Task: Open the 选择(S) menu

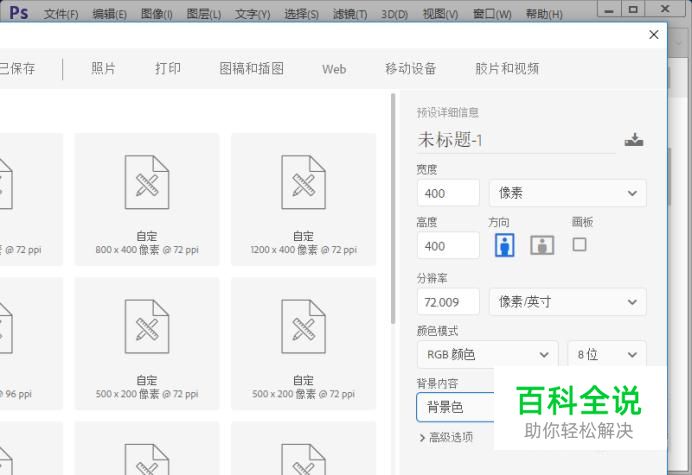Action: (301, 14)
